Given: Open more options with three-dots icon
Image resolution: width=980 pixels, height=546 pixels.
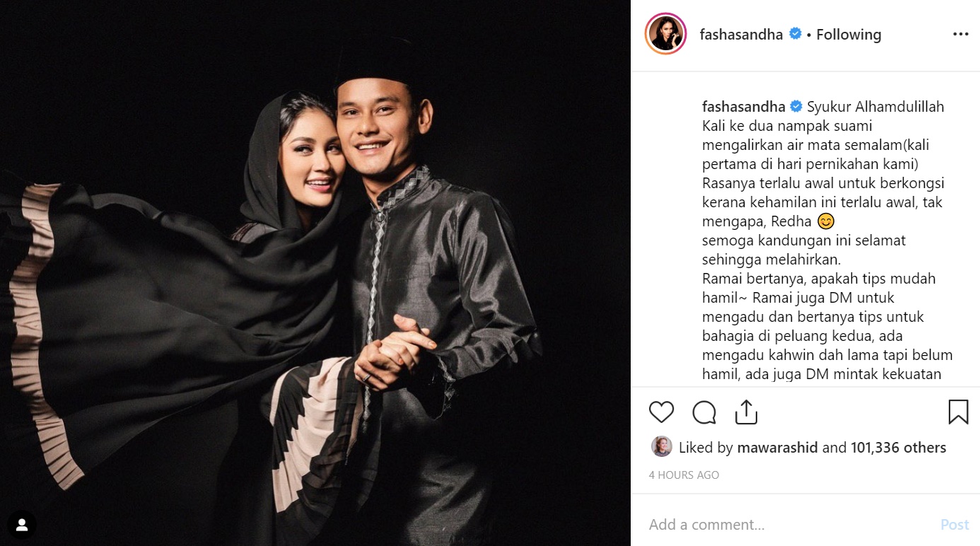Looking at the screenshot, I should [960, 34].
